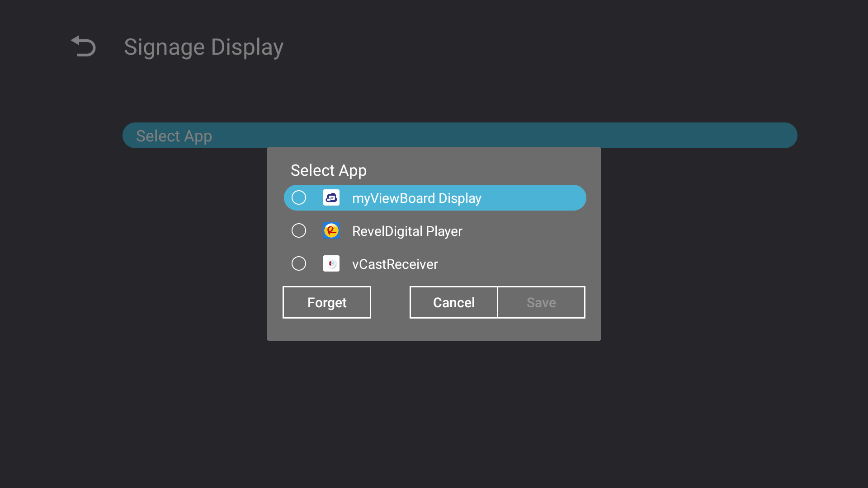Click the Signage Display page title
The image size is (868, 488).
coord(204,47)
